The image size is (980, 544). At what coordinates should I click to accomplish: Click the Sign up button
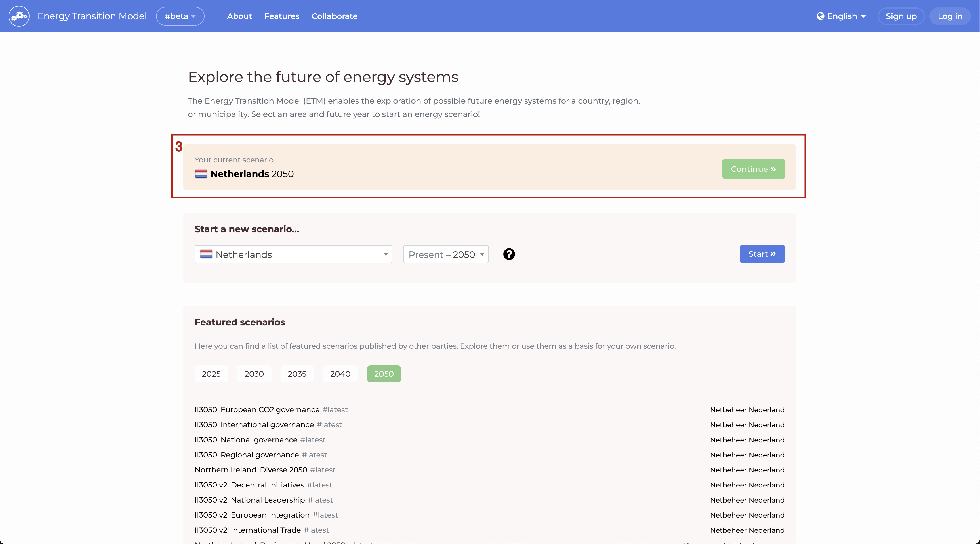[901, 16]
